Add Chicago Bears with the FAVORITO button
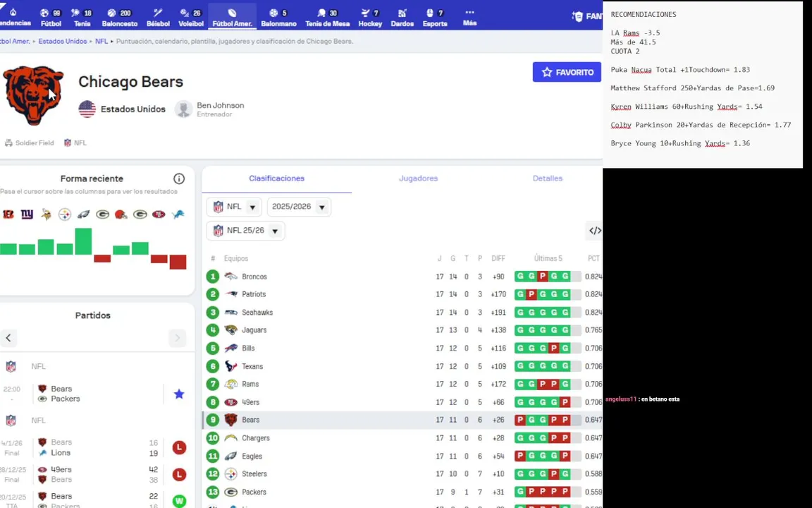 (x=567, y=72)
